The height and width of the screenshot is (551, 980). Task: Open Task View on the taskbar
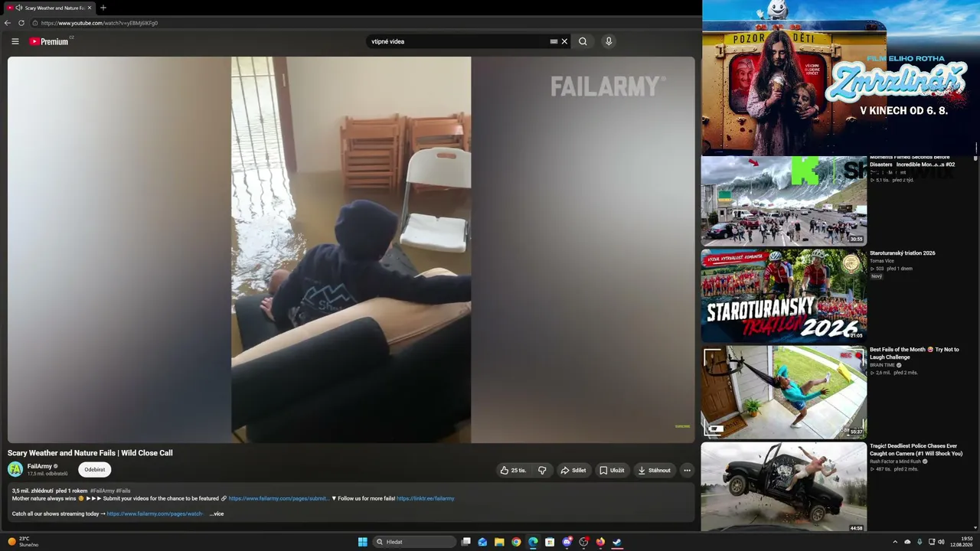[465, 542]
